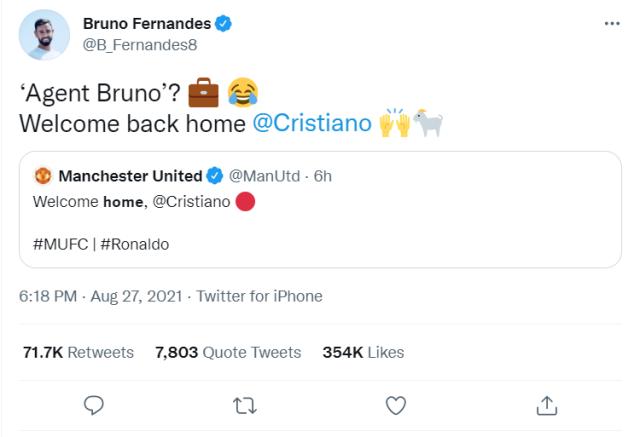
Task: Click Bruno Fernandes verified badge
Action: [224, 23]
